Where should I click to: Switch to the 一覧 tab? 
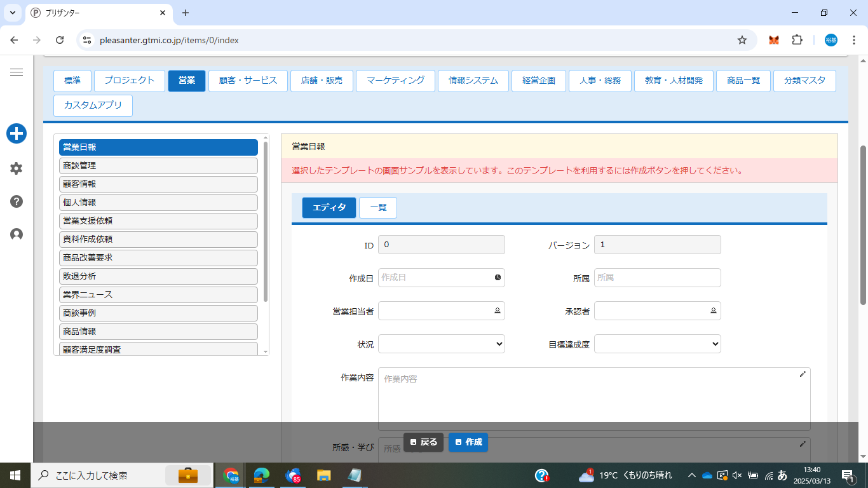tap(378, 208)
